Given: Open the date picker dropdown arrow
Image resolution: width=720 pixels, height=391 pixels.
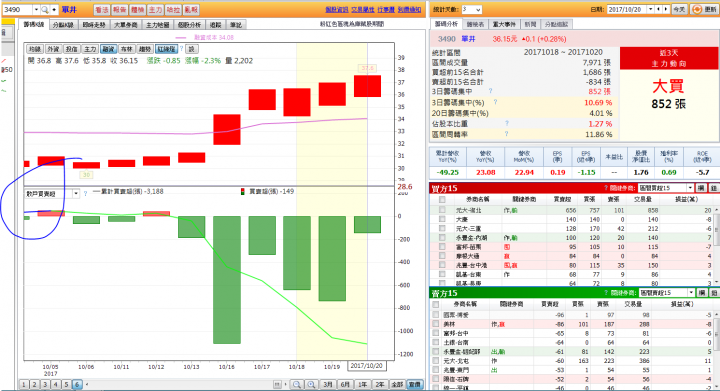Looking at the screenshot, I should pos(650,10).
